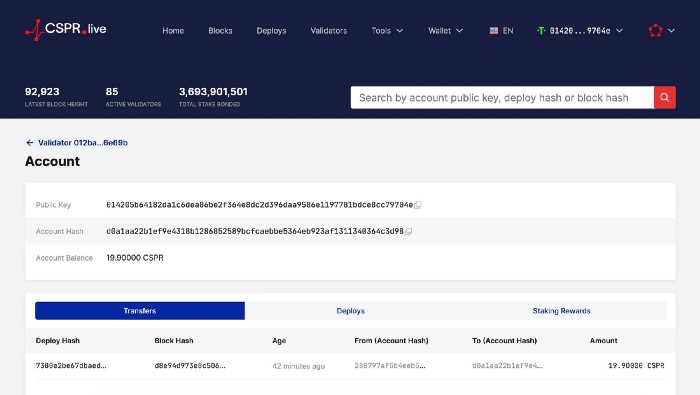Expand the Tools dropdown menu
Image resolution: width=700 pixels, height=395 pixels.
(387, 31)
